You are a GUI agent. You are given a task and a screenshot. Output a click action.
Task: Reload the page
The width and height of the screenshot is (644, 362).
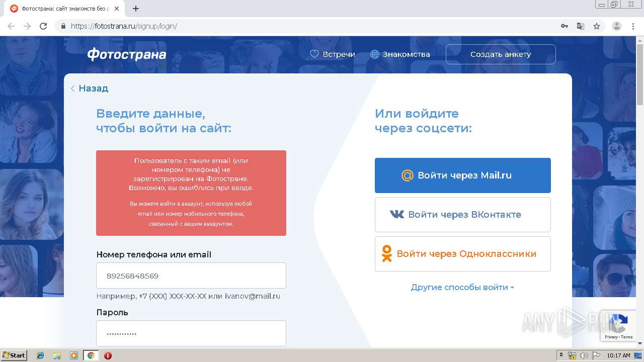(43, 26)
